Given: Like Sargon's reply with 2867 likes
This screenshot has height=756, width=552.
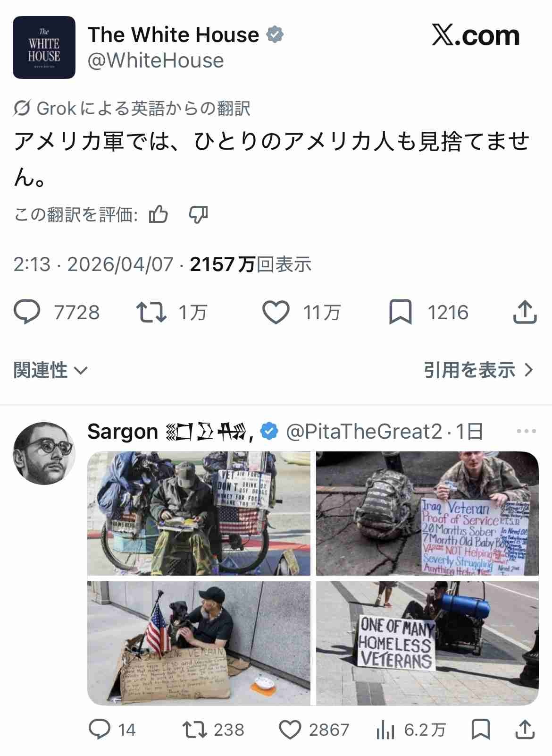Looking at the screenshot, I should pyautogui.click(x=290, y=730).
